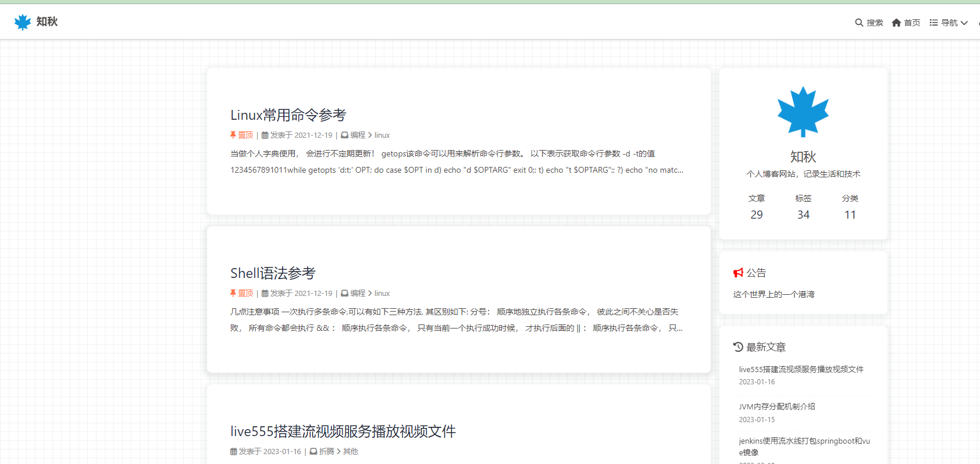Image resolution: width=980 pixels, height=464 pixels.
Task: Click the 编程 category on Shell post
Action: tap(358, 293)
